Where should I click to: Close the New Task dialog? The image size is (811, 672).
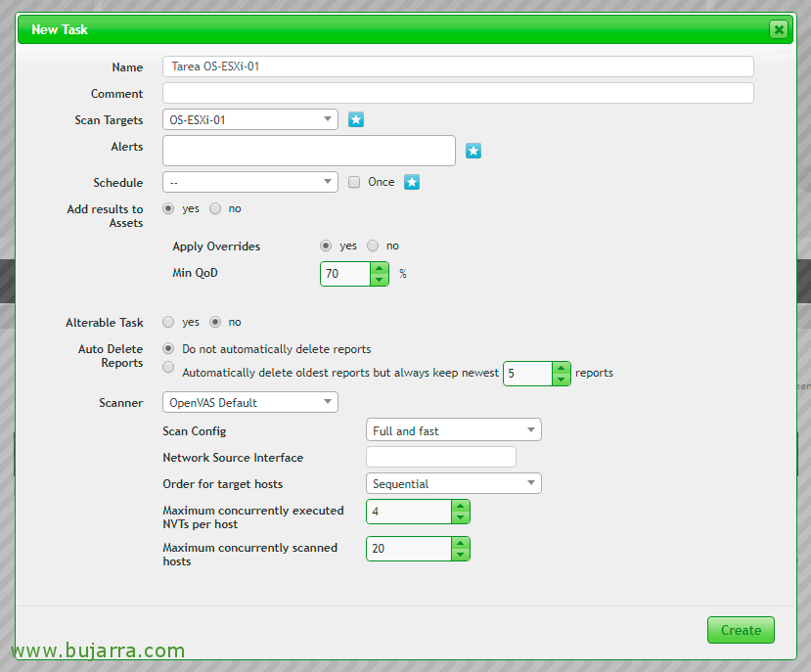point(779,29)
